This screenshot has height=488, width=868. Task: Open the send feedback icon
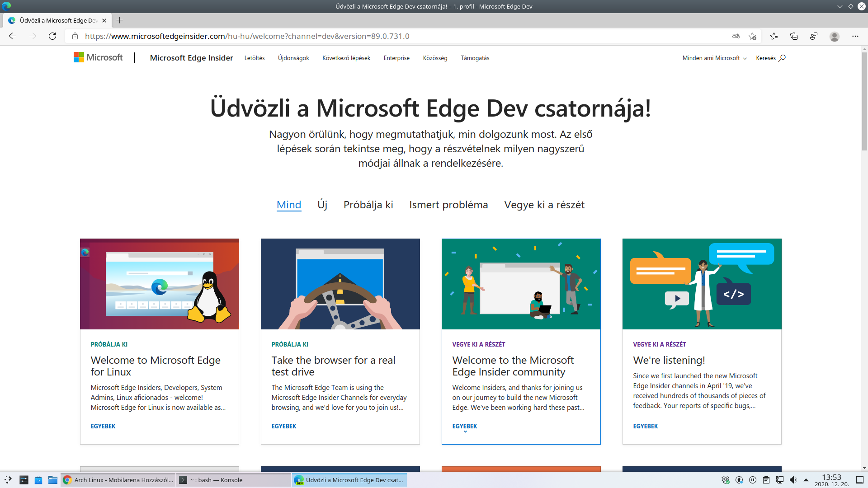coord(814,36)
